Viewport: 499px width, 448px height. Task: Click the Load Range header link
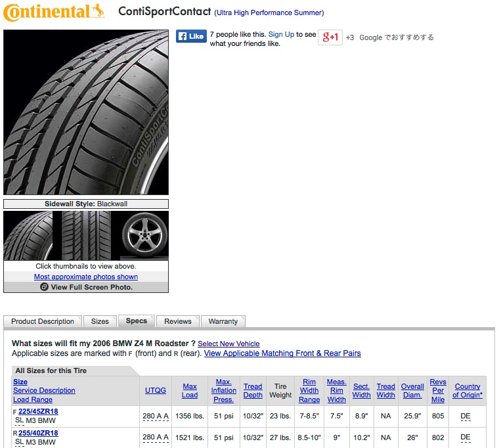pyautogui.click(x=33, y=399)
